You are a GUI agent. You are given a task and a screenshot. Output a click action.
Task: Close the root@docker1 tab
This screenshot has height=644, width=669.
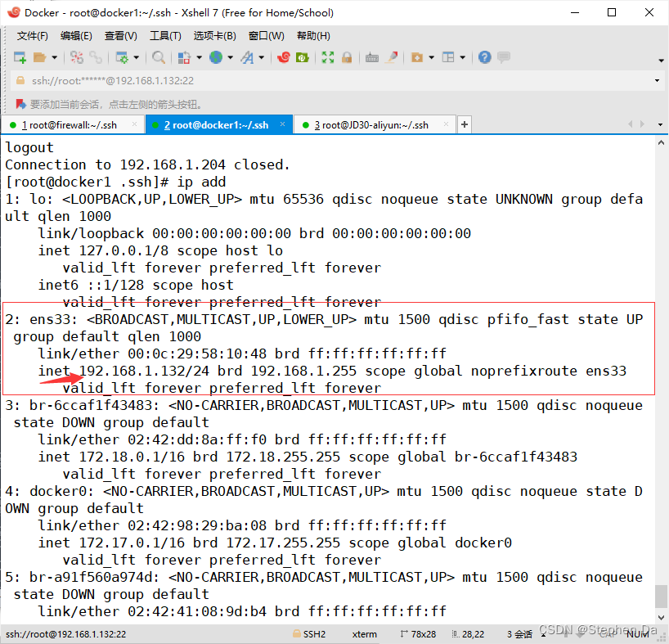click(282, 124)
